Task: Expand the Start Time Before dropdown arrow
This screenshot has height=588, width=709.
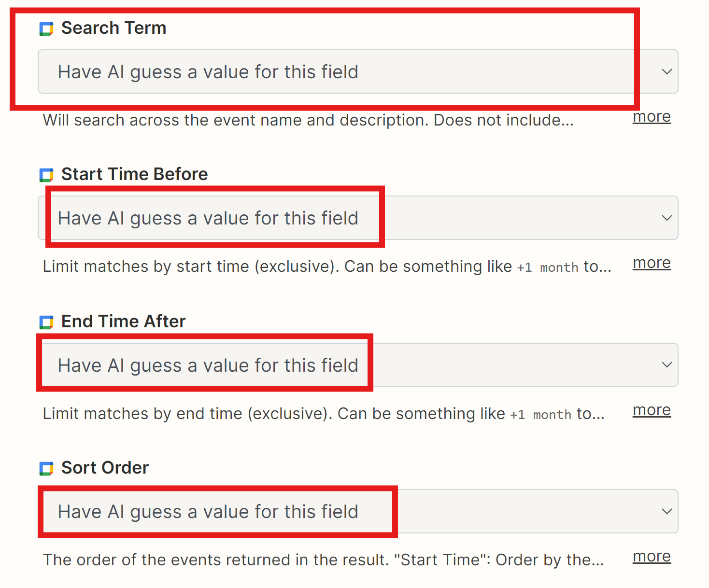Action: pyautogui.click(x=666, y=218)
